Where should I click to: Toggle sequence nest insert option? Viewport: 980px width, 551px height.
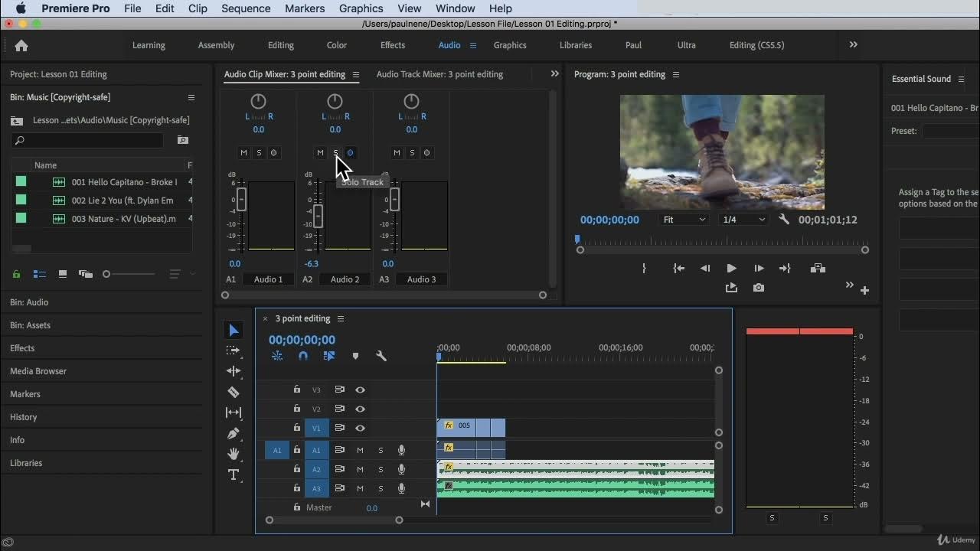[x=277, y=356]
